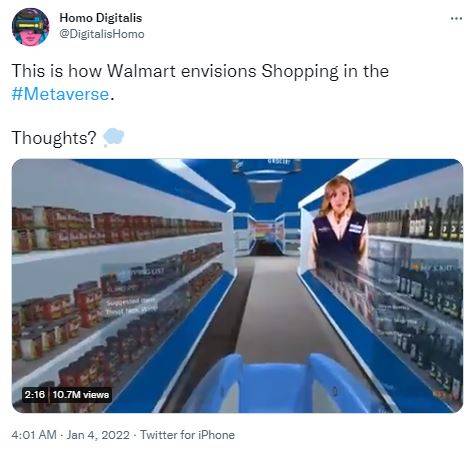Click the blue shopping cart in video
Screen dimensions: 476x454
[x=280, y=383]
